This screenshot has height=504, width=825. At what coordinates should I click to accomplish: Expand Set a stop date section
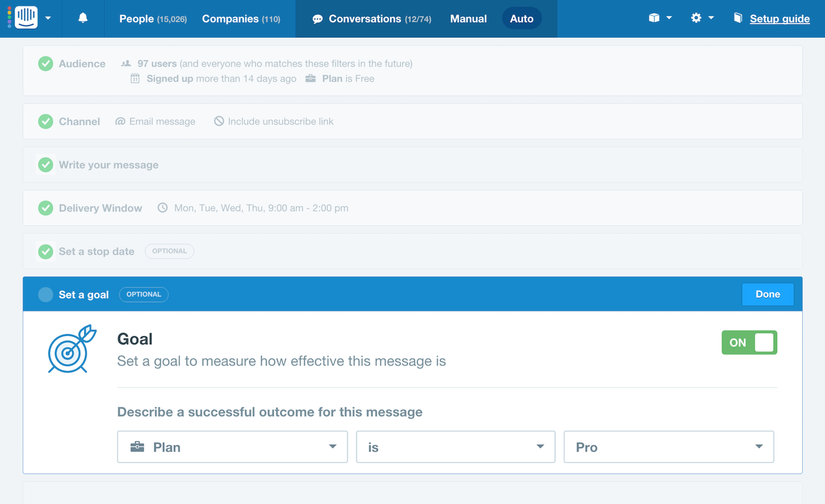click(412, 252)
